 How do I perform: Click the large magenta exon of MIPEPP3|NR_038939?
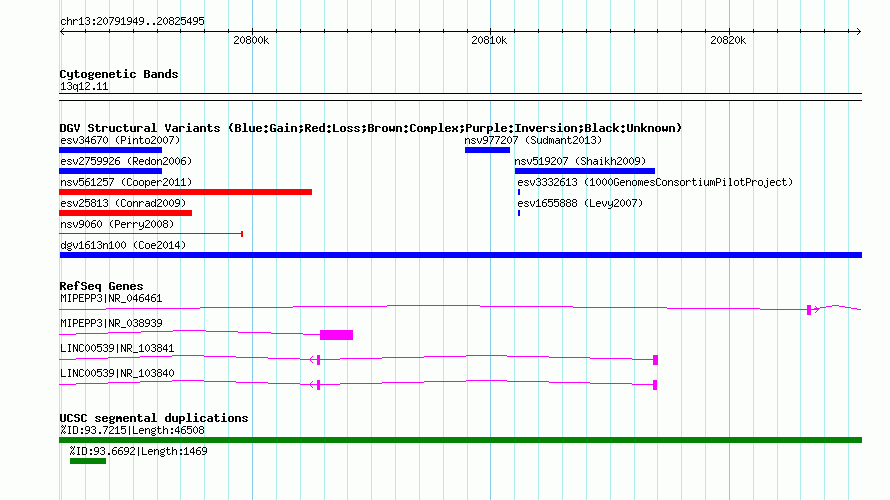337,335
